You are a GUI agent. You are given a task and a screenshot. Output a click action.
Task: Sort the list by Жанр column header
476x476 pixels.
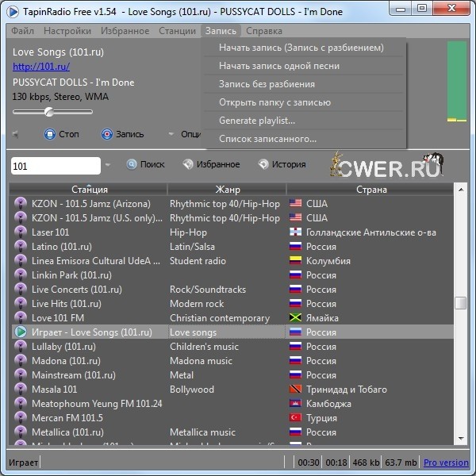coord(227,190)
